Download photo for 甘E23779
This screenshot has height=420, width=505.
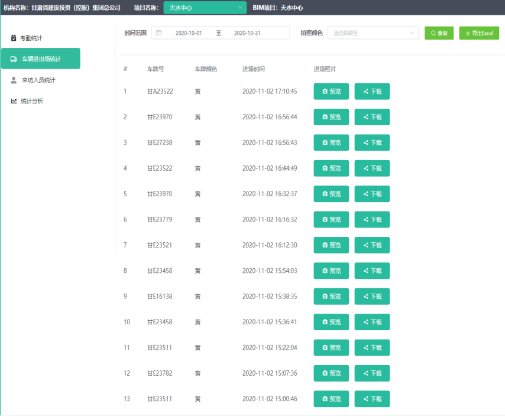click(x=372, y=220)
